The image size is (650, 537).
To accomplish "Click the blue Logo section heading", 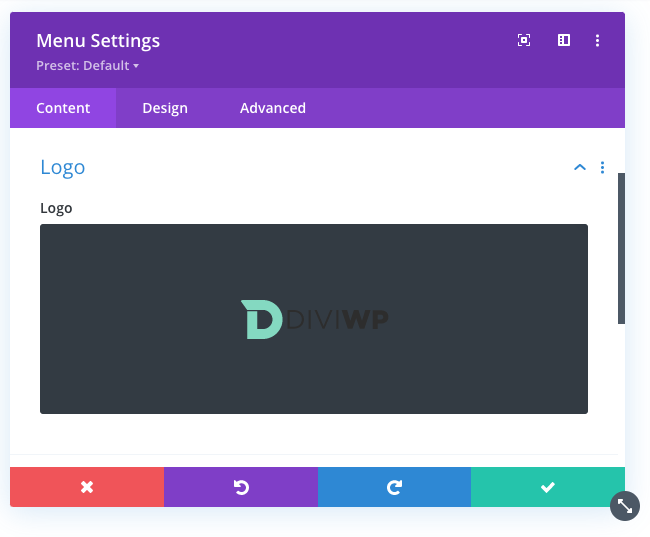I will 63,168.
